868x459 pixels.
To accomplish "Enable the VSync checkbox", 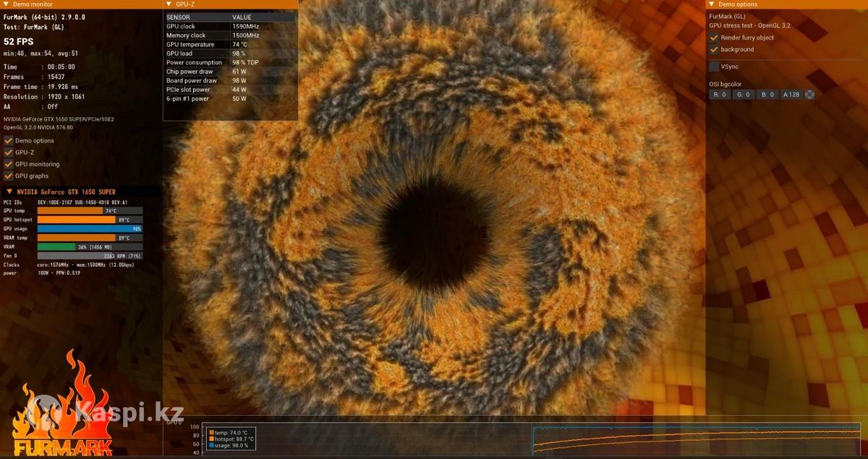I will [714, 67].
